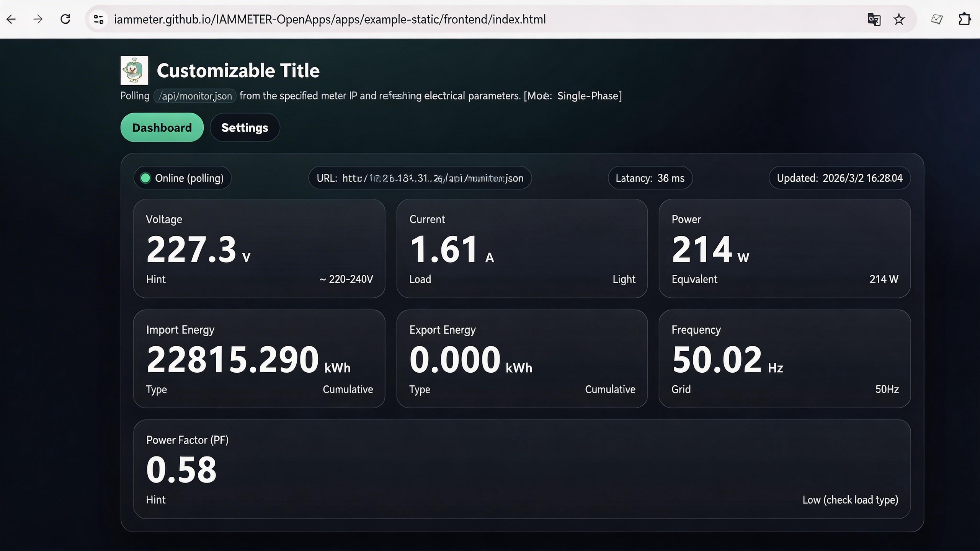Bookmark this page with star icon
Screen dimensions: 980x551
(x=899, y=19)
